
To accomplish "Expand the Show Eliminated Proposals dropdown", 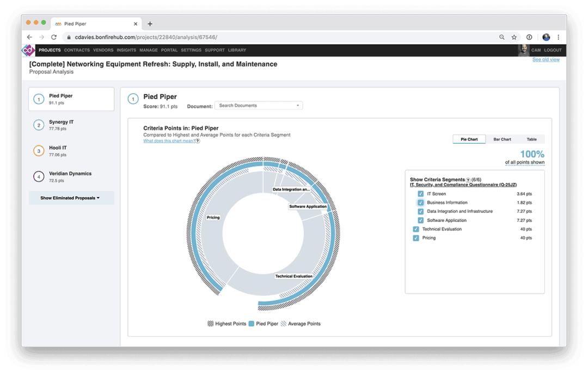I will (71, 198).
